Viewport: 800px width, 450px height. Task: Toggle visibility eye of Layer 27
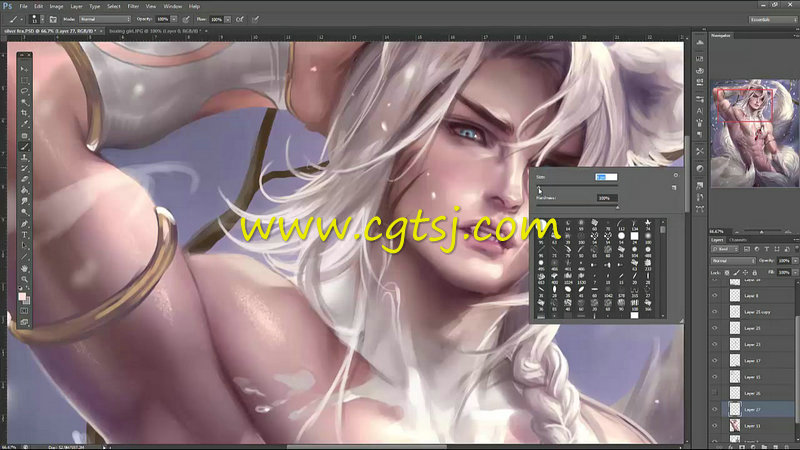click(715, 409)
